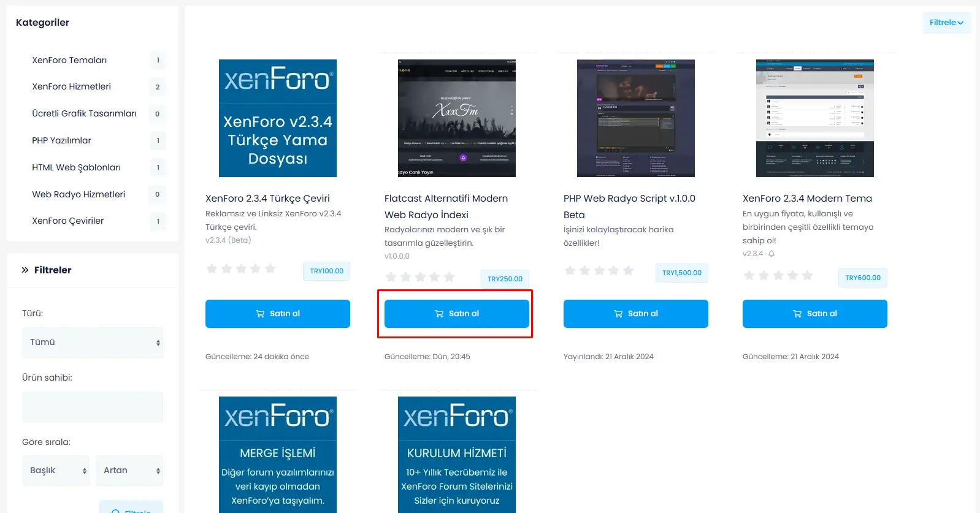Open XenForo 2.3.4 Türkçe Çeviri title
This screenshot has height=513, width=980.
pyautogui.click(x=267, y=198)
